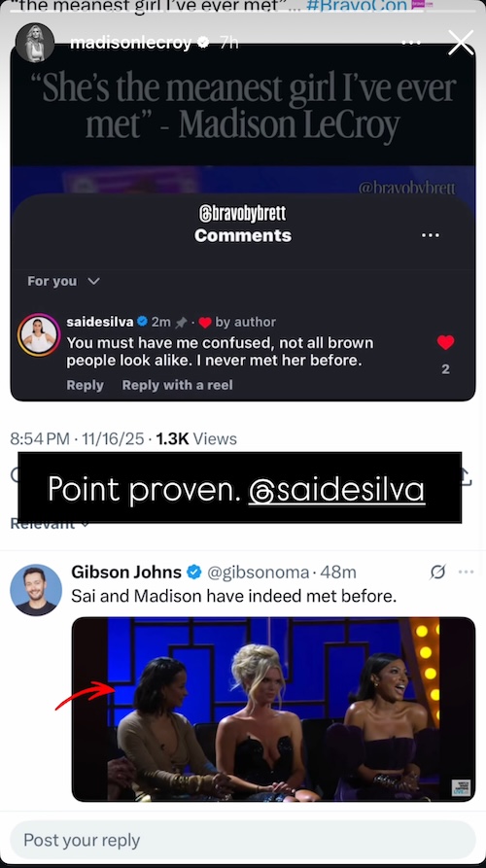The image size is (486, 868).
Task: Tap madisonlecroy profile avatar
Action: 35,43
